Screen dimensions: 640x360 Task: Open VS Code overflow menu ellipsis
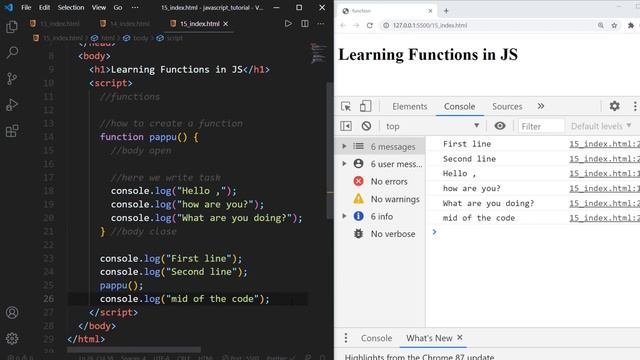[x=135, y=7]
